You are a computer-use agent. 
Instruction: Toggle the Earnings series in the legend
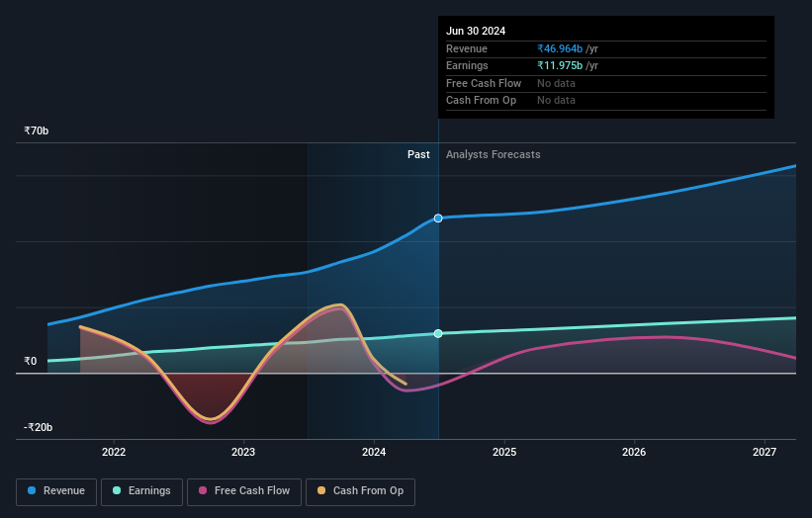[141, 491]
